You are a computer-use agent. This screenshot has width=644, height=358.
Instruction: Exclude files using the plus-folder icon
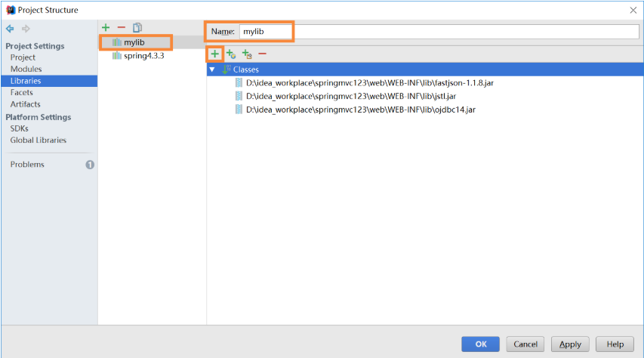247,54
